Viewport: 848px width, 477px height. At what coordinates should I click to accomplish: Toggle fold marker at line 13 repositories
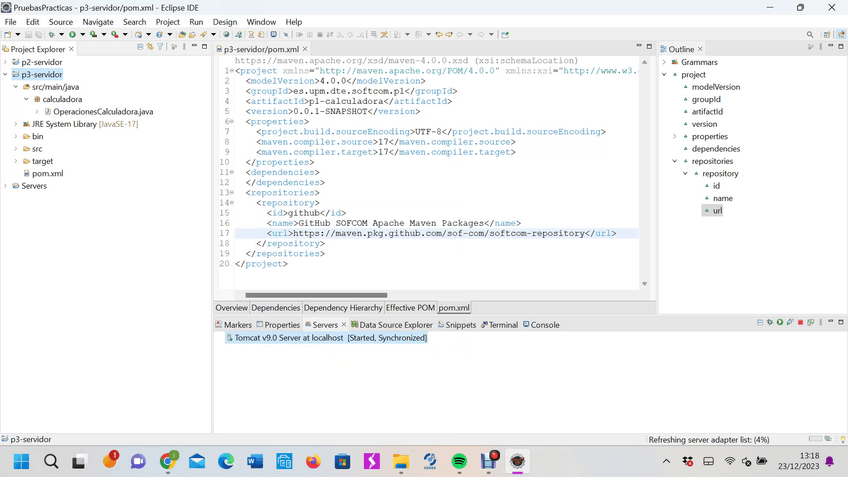click(232, 193)
